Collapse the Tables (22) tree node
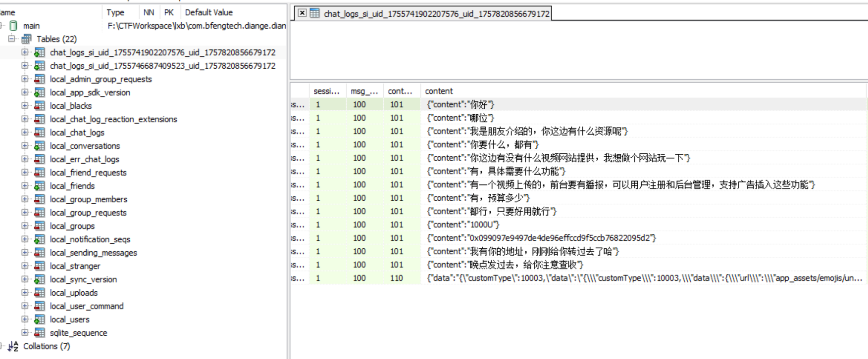The width and height of the screenshot is (868, 359). pos(11,39)
